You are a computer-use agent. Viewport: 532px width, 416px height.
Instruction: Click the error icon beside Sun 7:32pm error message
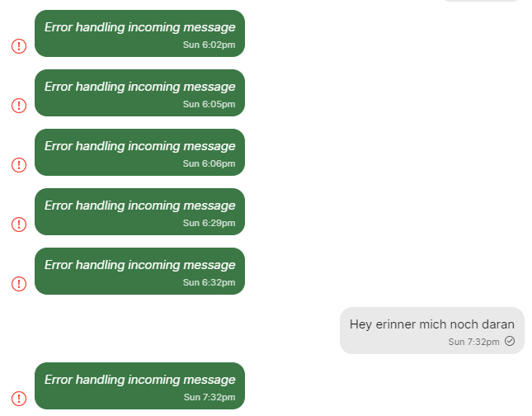tap(19, 399)
